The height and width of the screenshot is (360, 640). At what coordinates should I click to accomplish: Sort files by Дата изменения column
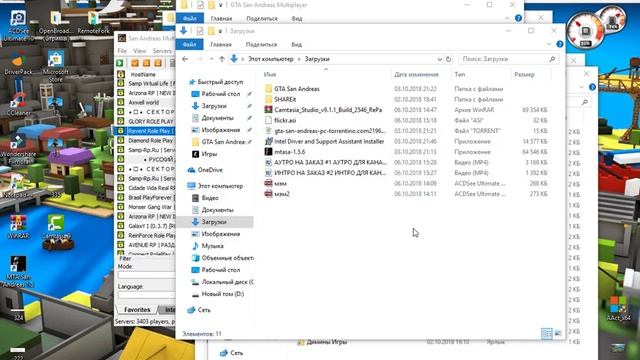pyautogui.click(x=416, y=74)
